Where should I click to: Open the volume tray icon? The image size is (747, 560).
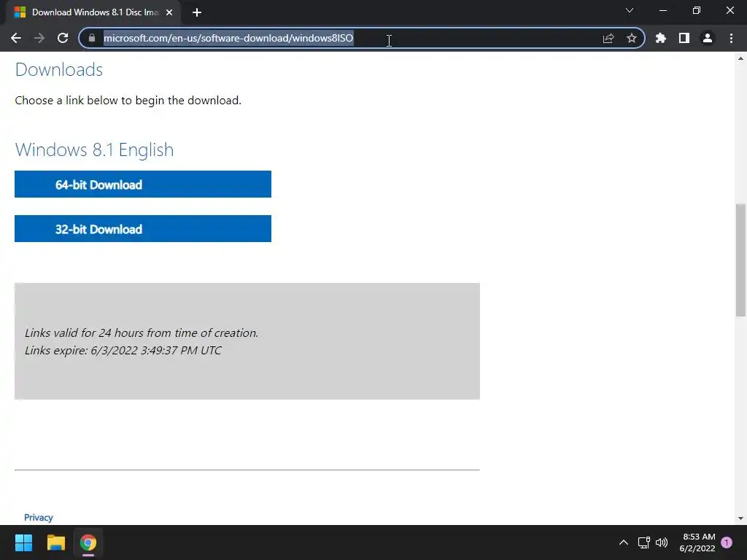[662, 542]
